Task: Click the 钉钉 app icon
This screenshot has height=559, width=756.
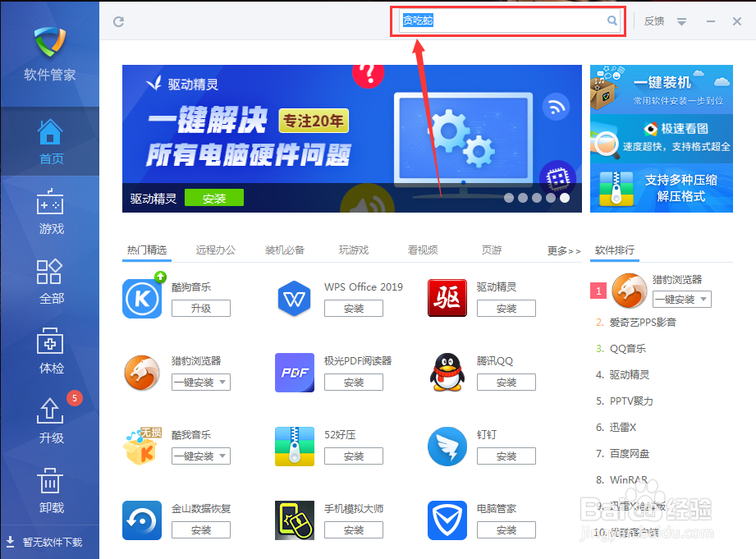Action: pyautogui.click(x=447, y=447)
